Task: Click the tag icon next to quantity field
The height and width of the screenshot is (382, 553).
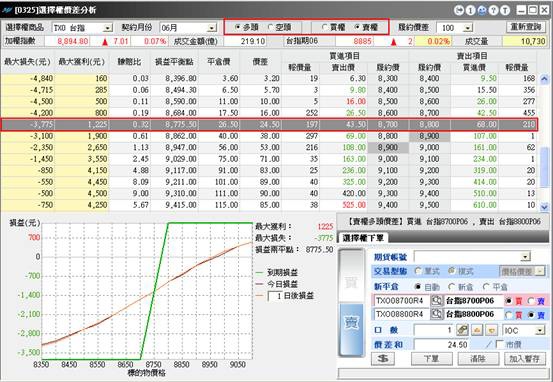Action: pyautogui.click(x=462, y=330)
